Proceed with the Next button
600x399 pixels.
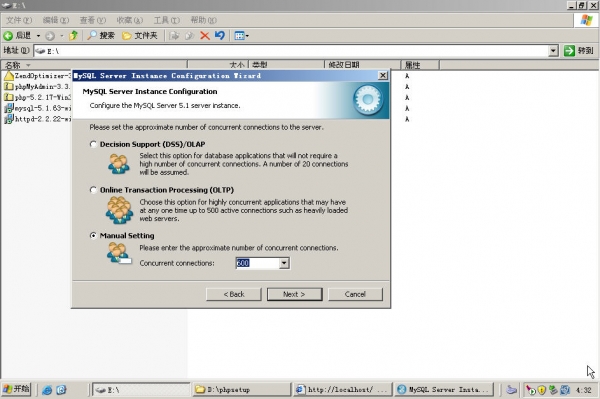[x=294, y=294]
